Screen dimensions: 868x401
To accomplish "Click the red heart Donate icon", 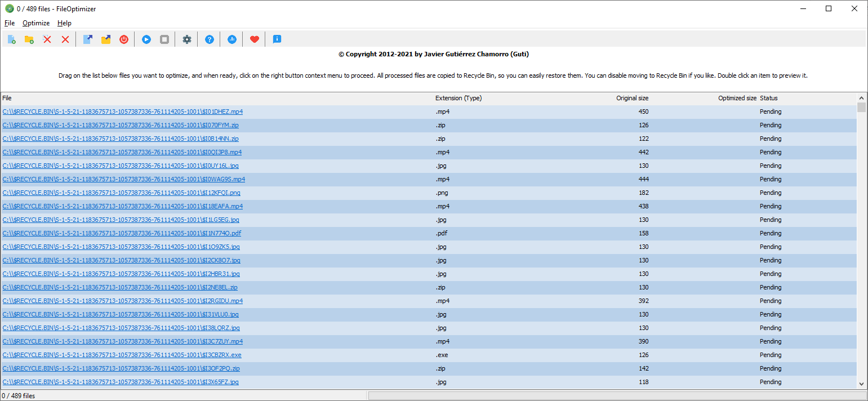I will point(255,39).
